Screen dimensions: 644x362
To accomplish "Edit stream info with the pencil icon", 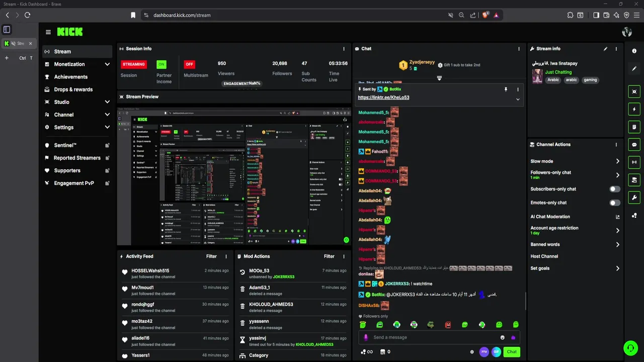I will (605, 49).
